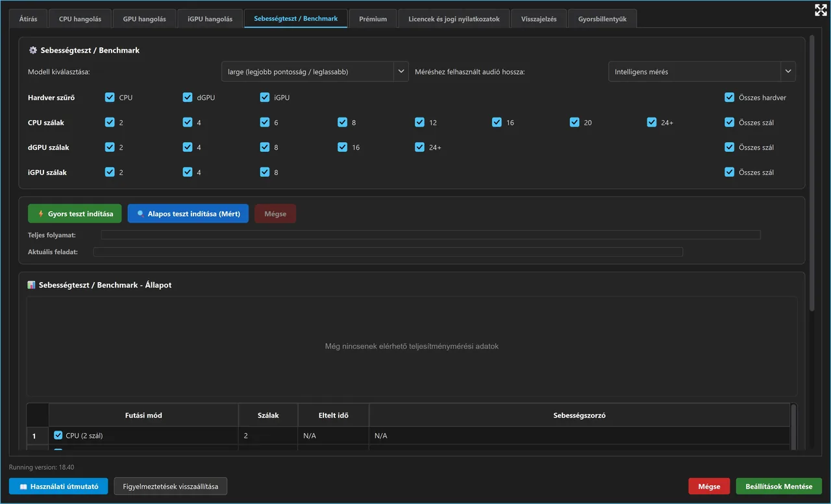Click Running version: 18.40 text

tap(42, 467)
